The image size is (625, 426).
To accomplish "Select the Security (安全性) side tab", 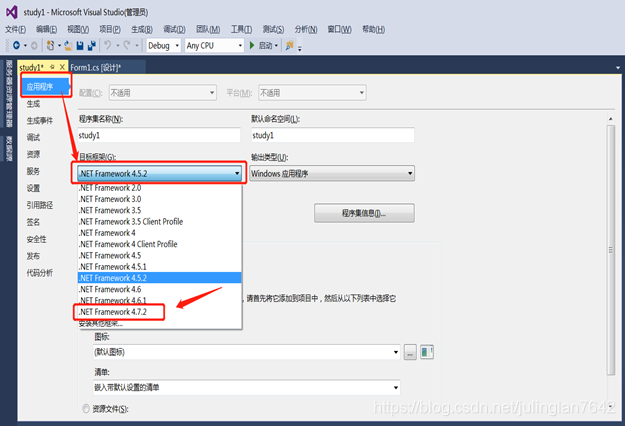I will point(37,239).
